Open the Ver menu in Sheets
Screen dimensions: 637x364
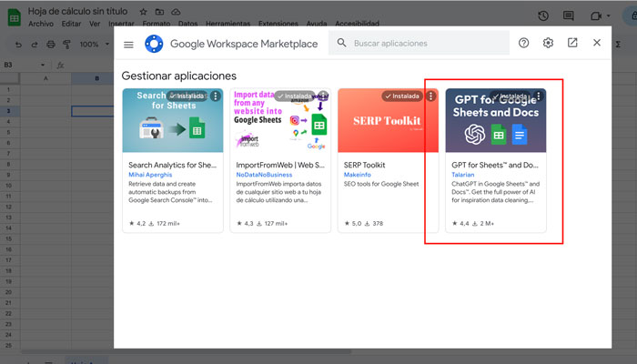coord(95,24)
